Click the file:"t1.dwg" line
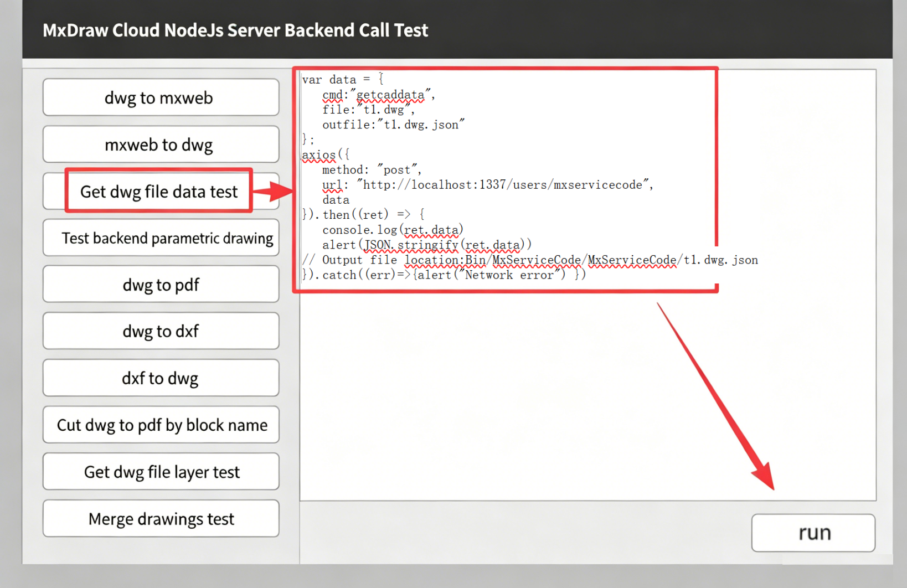The height and width of the screenshot is (588, 907). 368,110
